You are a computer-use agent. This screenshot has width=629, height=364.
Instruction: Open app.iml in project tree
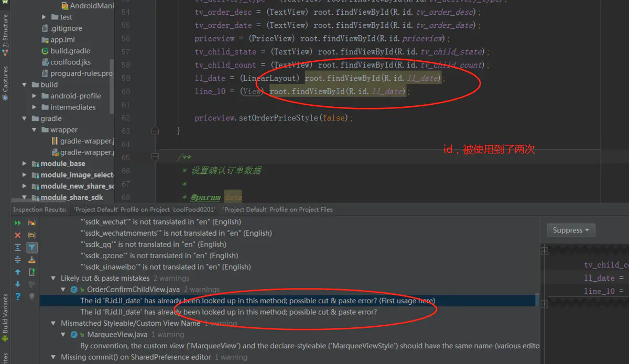point(58,40)
